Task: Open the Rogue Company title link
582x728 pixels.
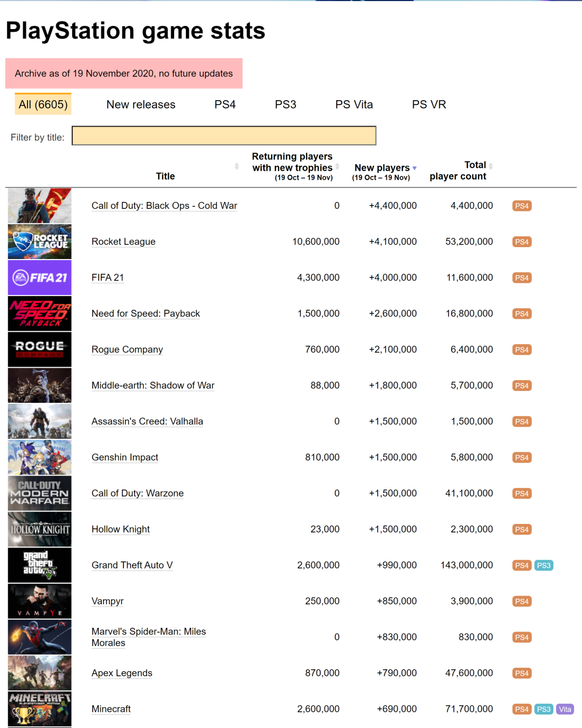Action: click(x=127, y=349)
